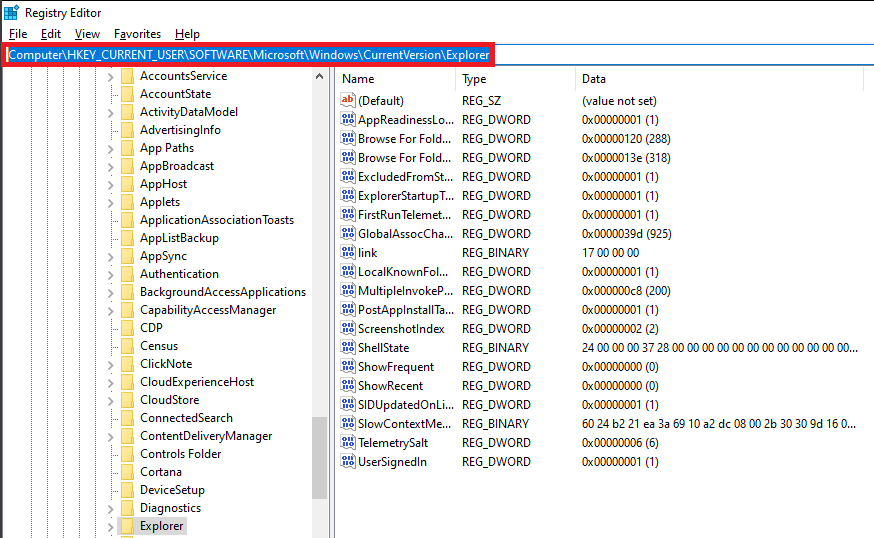Image resolution: width=874 pixels, height=538 pixels.
Task: Click the (Default) string value icon
Action: (x=348, y=101)
